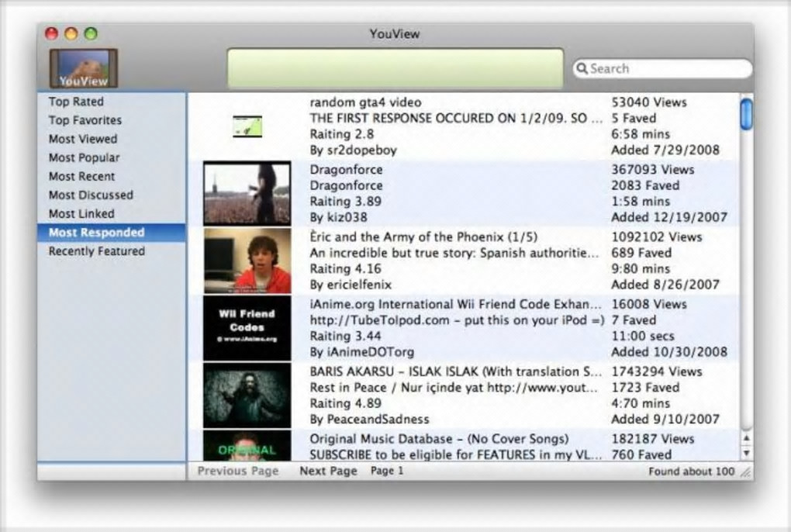
Task: Click '182187 Views' count
Action: (x=653, y=439)
